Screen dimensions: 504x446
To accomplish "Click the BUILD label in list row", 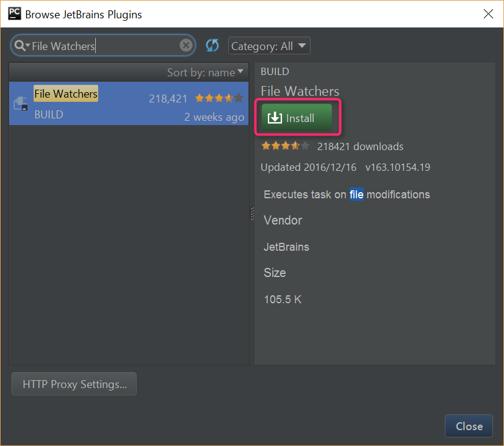I will click(49, 114).
